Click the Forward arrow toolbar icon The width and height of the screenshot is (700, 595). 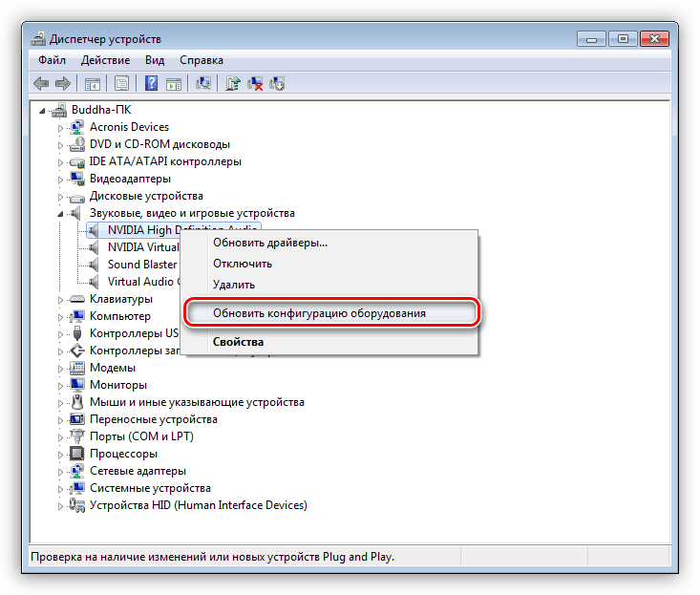62,83
